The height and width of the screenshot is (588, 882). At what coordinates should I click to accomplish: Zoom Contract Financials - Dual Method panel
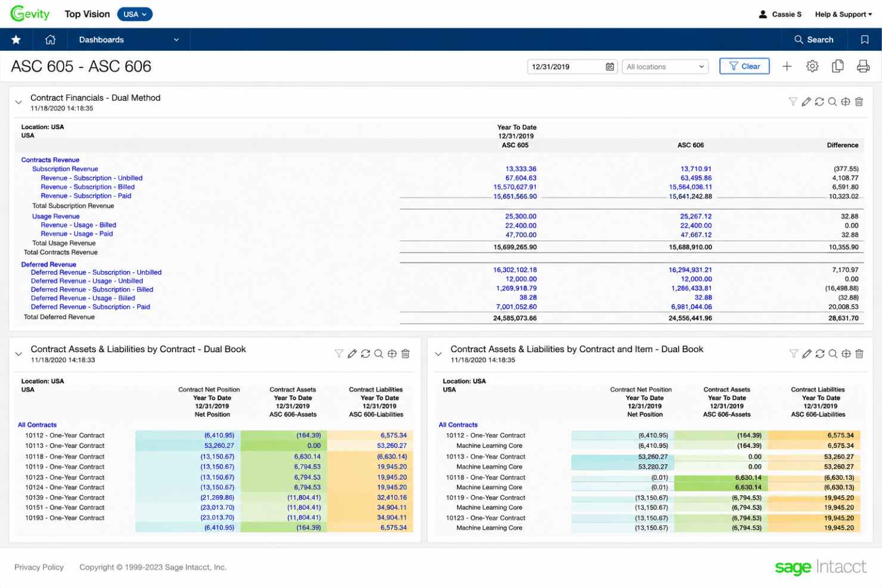833,102
